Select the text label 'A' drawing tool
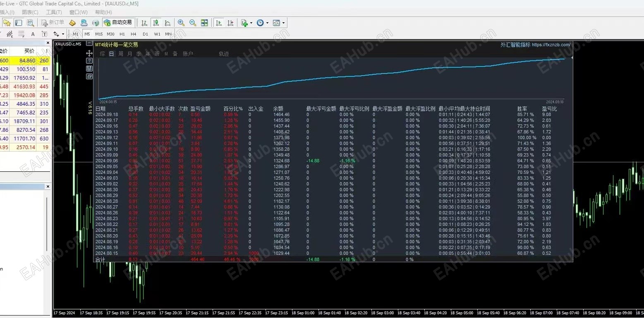The image size is (644, 318). click(33, 34)
